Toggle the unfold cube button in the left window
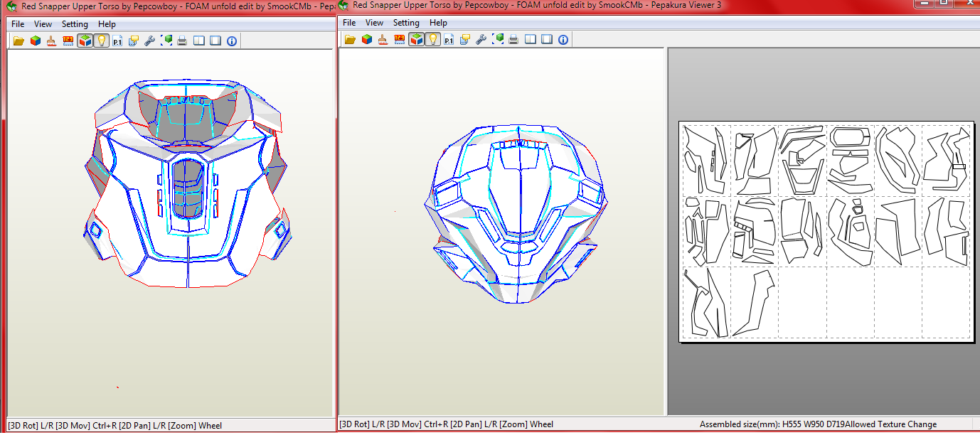Screen dimensions: 980x435 pos(85,41)
